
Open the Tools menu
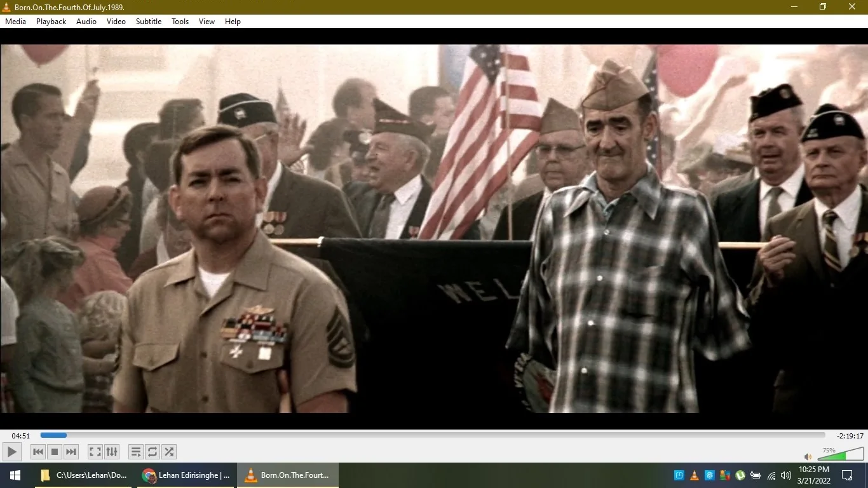(x=180, y=21)
